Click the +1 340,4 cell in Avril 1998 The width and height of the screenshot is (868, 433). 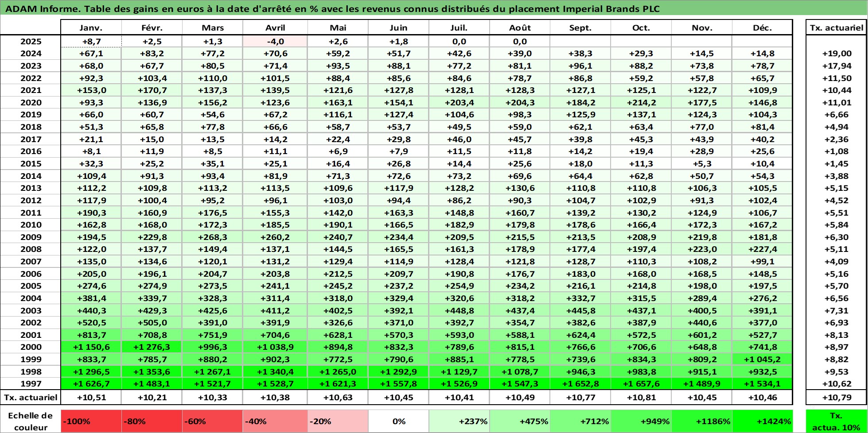tap(275, 371)
